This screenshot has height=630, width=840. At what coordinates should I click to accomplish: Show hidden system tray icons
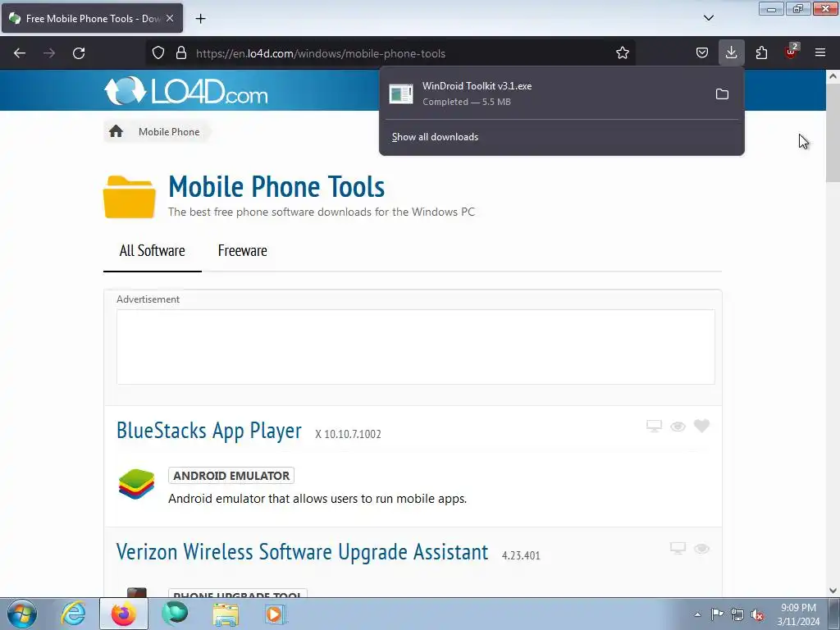click(697, 614)
